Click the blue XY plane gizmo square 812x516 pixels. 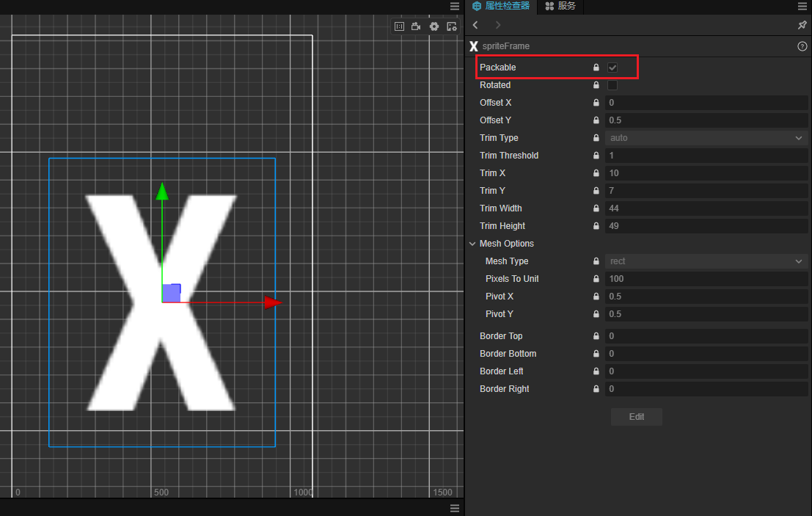tap(172, 293)
